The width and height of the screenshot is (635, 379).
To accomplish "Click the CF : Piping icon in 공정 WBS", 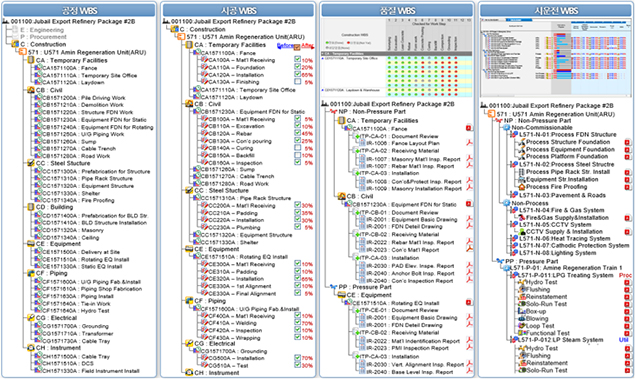I will (30, 273).
